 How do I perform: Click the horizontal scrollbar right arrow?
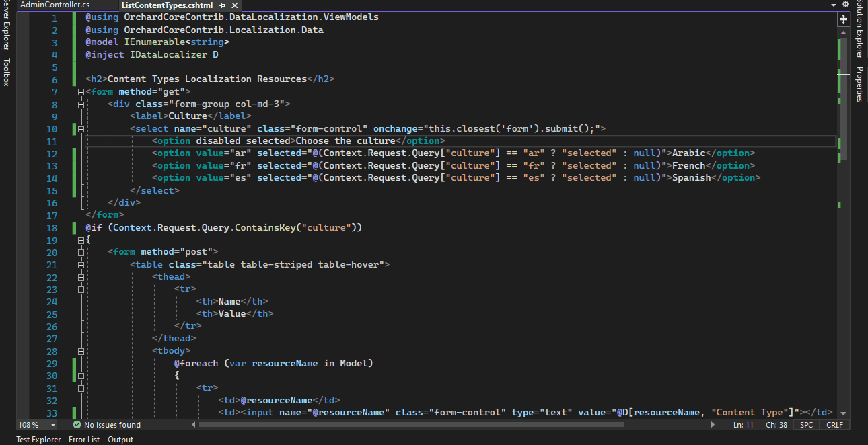click(713, 424)
